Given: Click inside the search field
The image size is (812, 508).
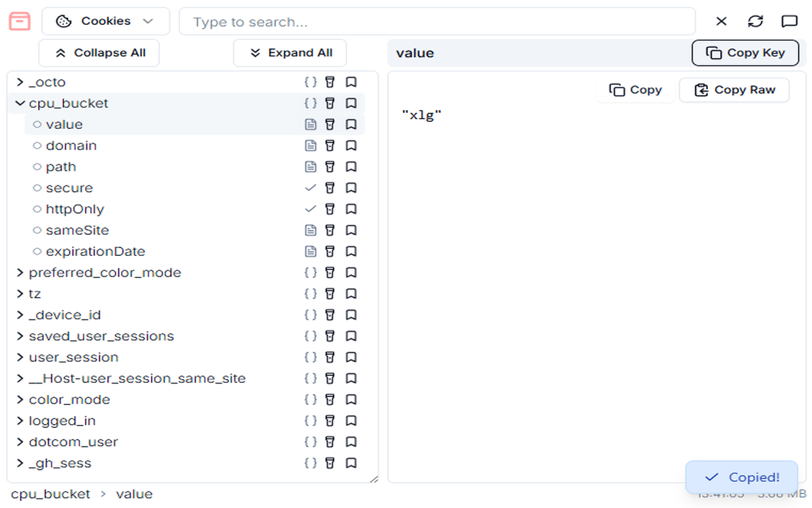Looking at the screenshot, I should pyautogui.click(x=438, y=21).
